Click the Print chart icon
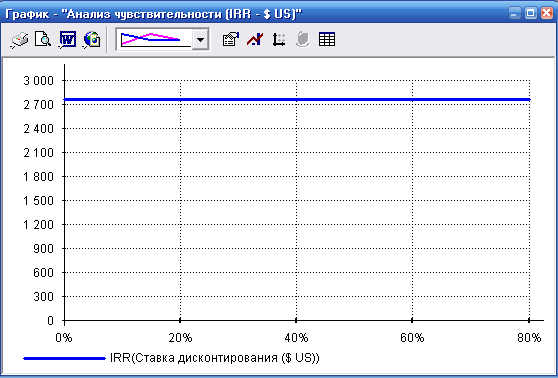This screenshot has width=558, height=378. 20,39
